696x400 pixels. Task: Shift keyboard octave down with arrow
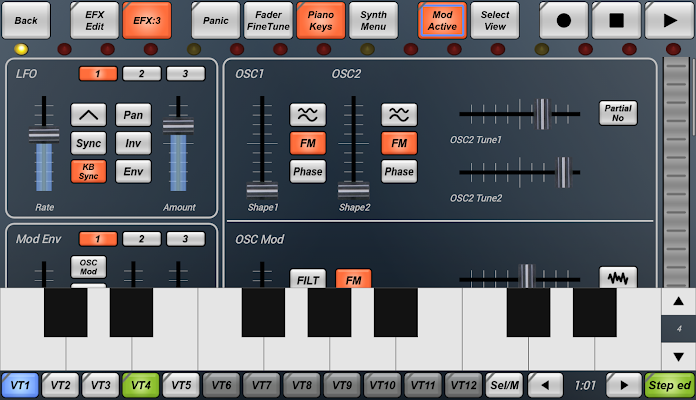click(x=678, y=356)
